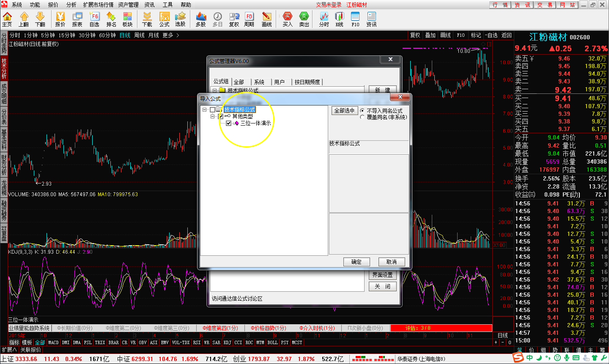609x364 pixels.
Task: Switch to the 周线 period tab
Action: [x=139, y=36]
